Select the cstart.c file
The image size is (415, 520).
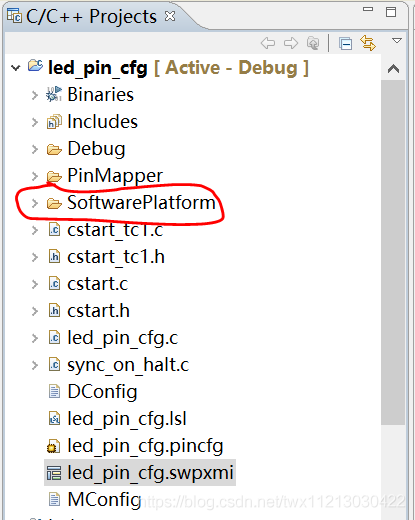point(97,284)
